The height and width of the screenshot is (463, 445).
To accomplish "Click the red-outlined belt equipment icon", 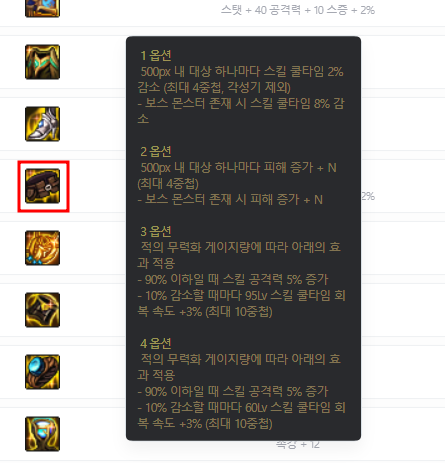I will pos(43,186).
